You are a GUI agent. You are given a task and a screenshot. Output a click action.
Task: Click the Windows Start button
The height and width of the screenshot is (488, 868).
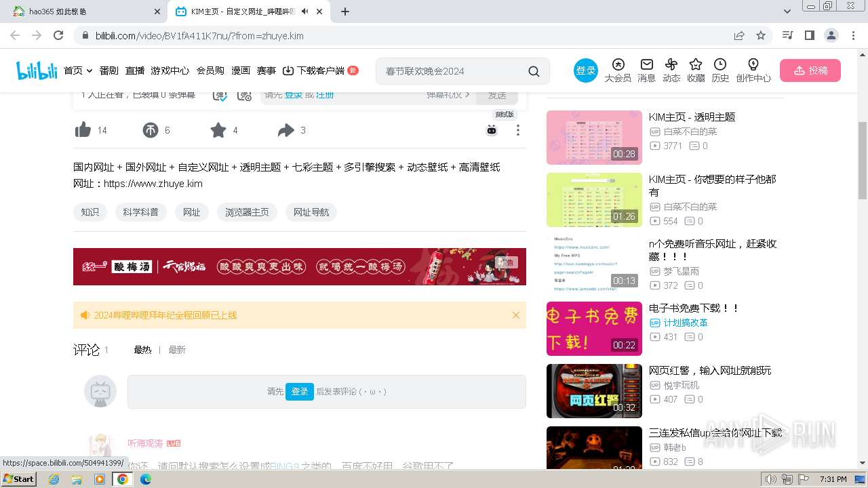(18, 479)
